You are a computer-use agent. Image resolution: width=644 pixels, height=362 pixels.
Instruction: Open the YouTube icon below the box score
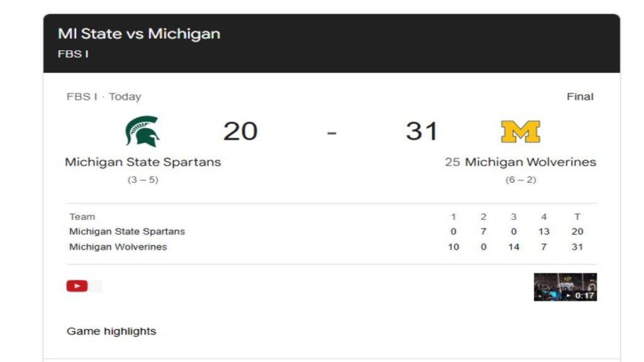pyautogui.click(x=76, y=285)
